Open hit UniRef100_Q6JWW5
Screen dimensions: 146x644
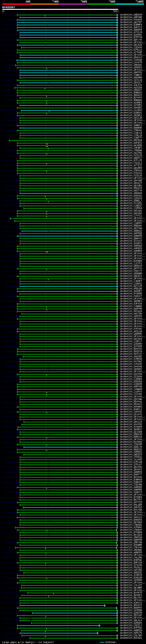point(131,588)
